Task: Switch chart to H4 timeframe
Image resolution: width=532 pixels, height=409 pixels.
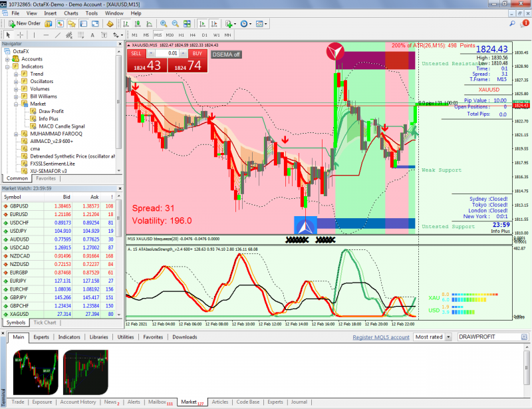Action: click(193, 35)
